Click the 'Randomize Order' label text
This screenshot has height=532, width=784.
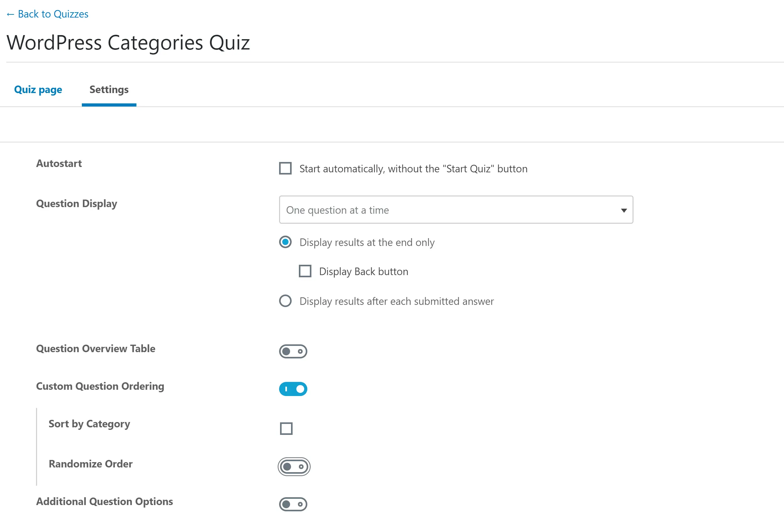[x=91, y=464]
